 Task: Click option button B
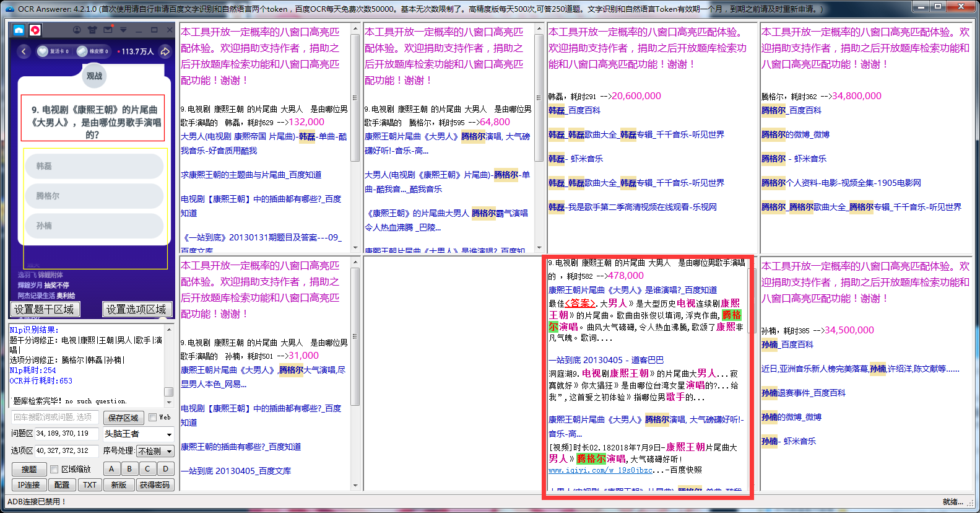click(x=129, y=469)
